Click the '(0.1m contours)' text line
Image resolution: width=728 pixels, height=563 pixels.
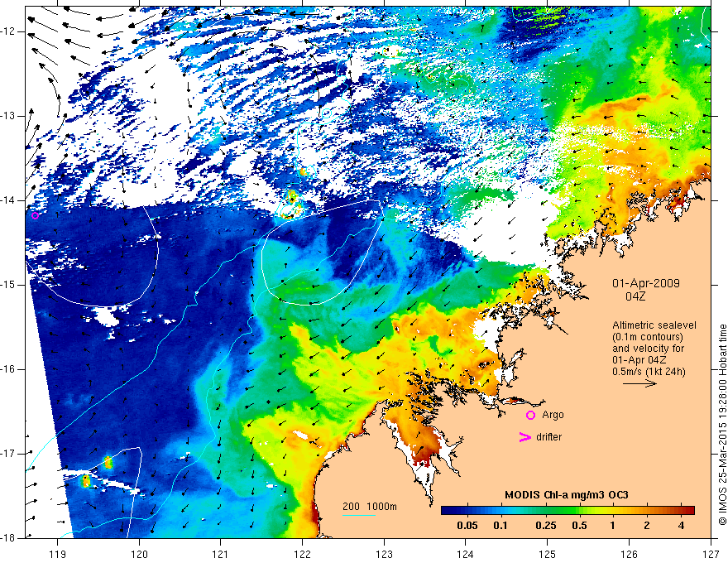tap(648, 337)
